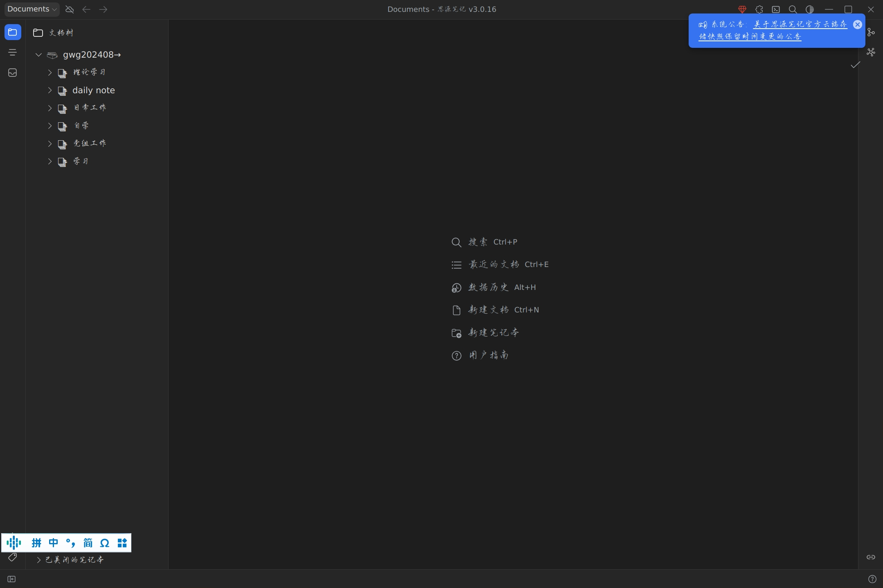This screenshot has height=588, width=883.
Task: Open the system announcement link
Action: pyautogui.click(x=800, y=25)
